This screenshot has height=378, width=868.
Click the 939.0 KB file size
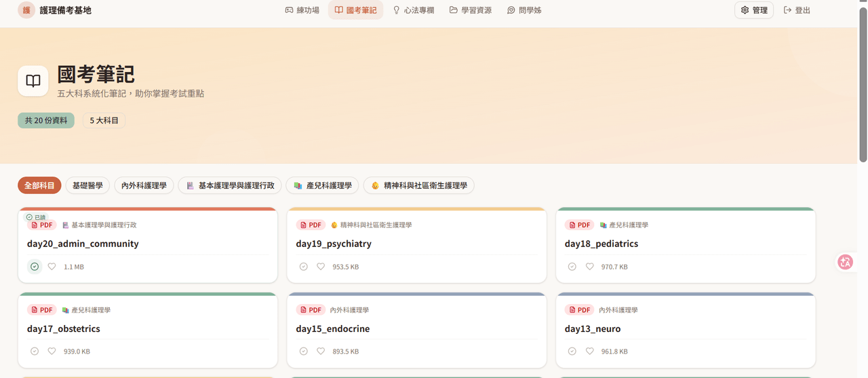point(77,352)
